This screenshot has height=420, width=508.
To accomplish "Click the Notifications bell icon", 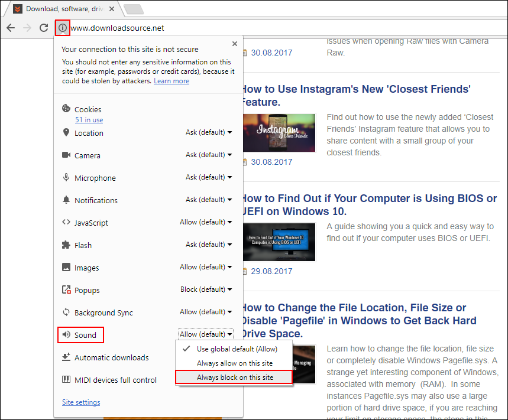I will click(66, 200).
